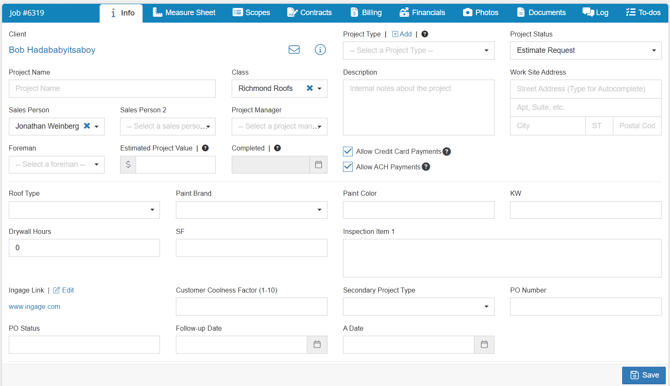Click the client email envelope icon

click(294, 50)
